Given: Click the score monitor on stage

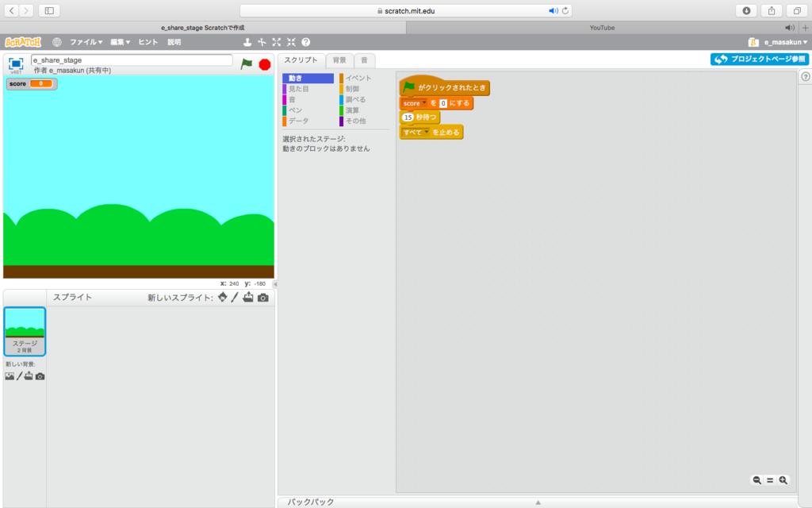Looking at the screenshot, I should click(32, 83).
